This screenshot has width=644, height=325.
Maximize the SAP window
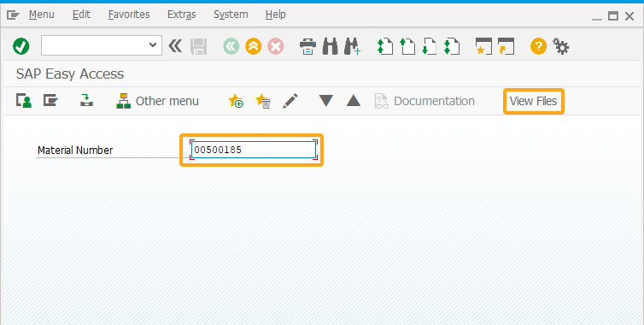click(x=613, y=16)
